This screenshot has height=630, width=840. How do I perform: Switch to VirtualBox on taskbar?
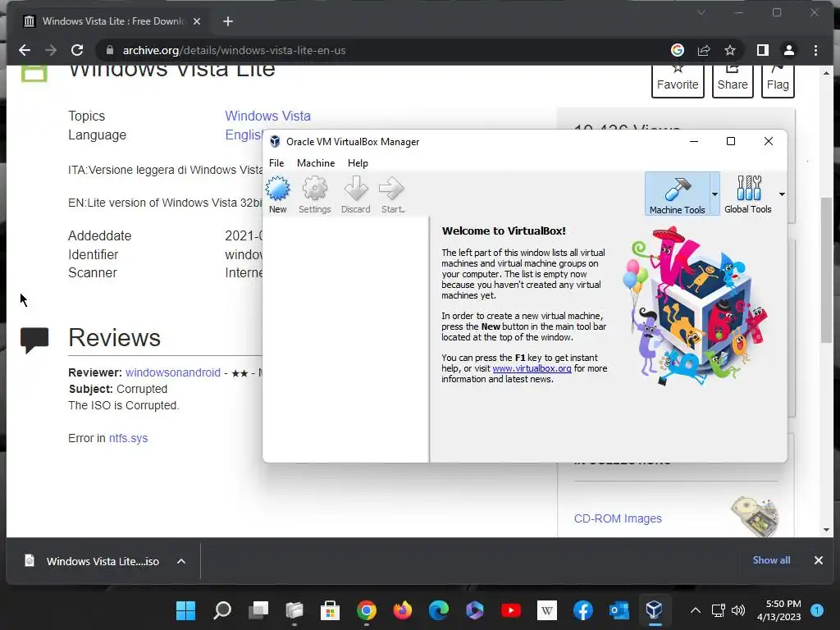point(655,610)
